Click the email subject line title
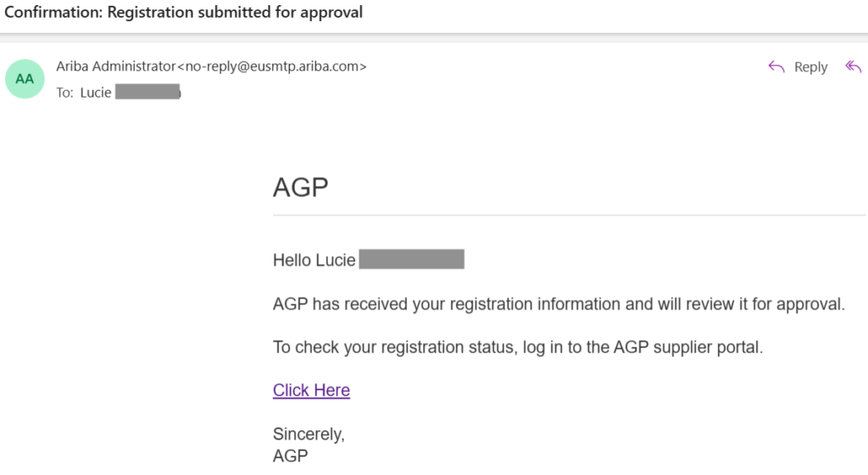Screen dimensions: 868x475 point(184,13)
